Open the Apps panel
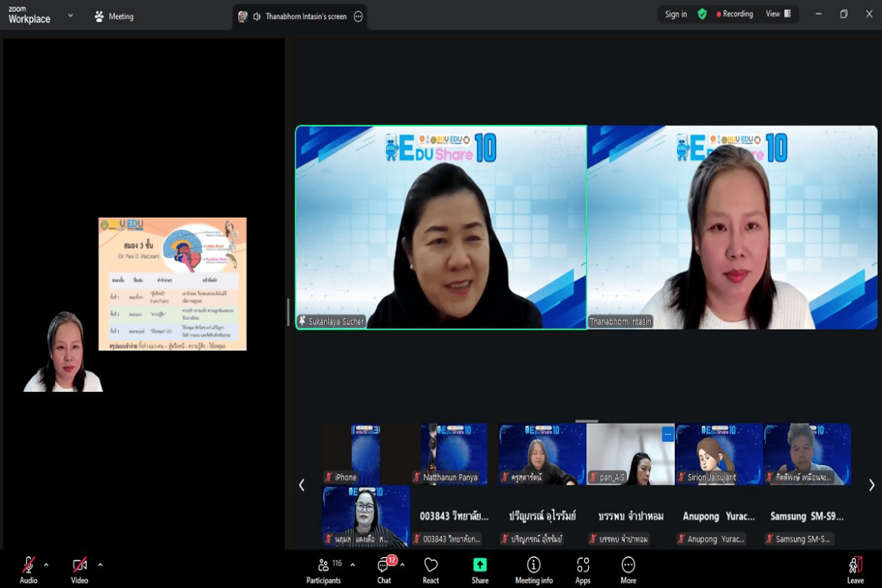 click(583, 569)
